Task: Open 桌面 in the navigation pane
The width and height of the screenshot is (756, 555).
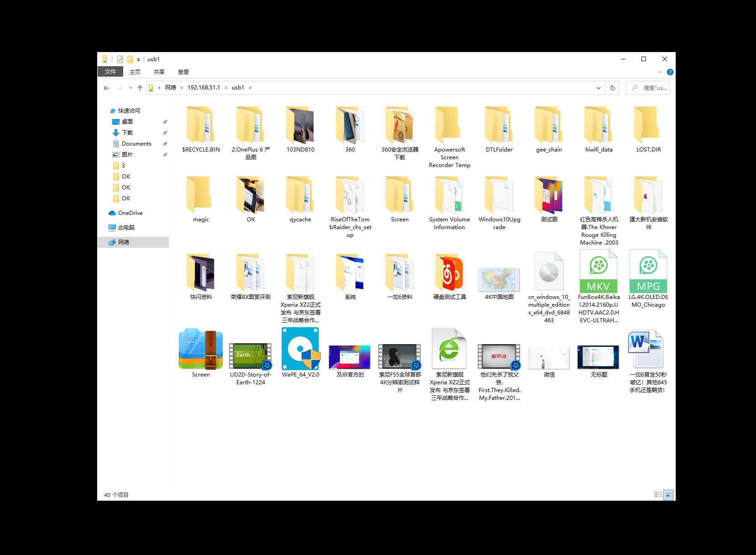Action: (x=127, y=122)
